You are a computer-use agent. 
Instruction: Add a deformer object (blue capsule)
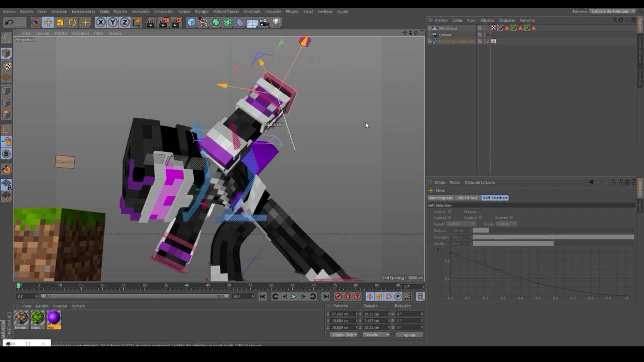click(240, 22)
